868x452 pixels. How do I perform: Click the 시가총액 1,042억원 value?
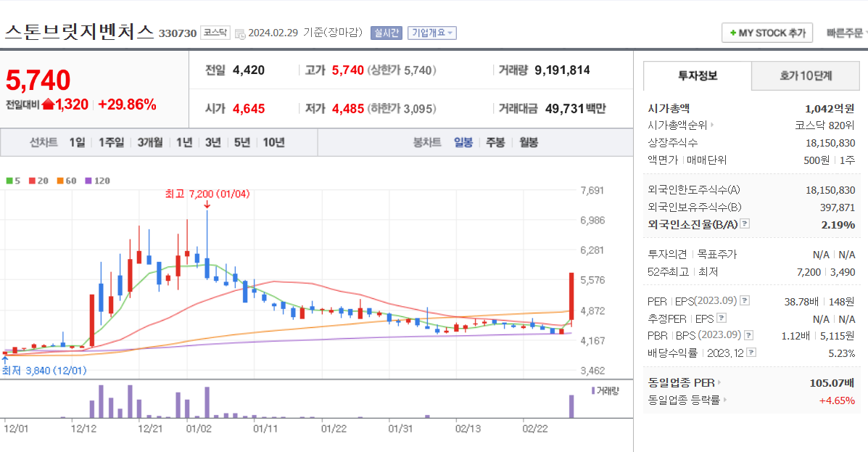[x=830, y=109]
